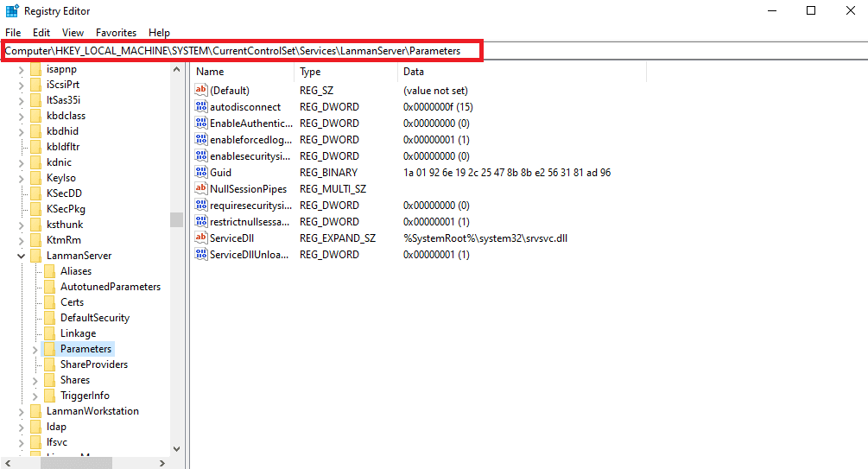Click the autodisconnect DWORD value icon
The width and height of the screenshot is (868, 469).
pos(201,106)
